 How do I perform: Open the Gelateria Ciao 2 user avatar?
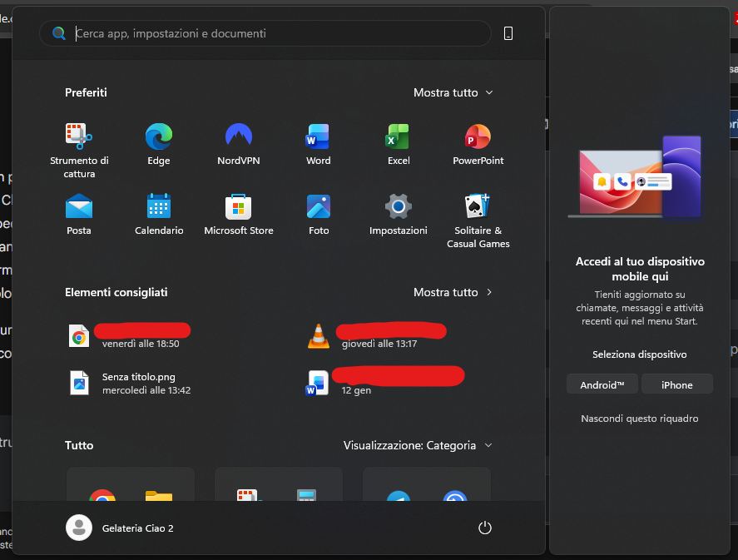pos(78,528)
